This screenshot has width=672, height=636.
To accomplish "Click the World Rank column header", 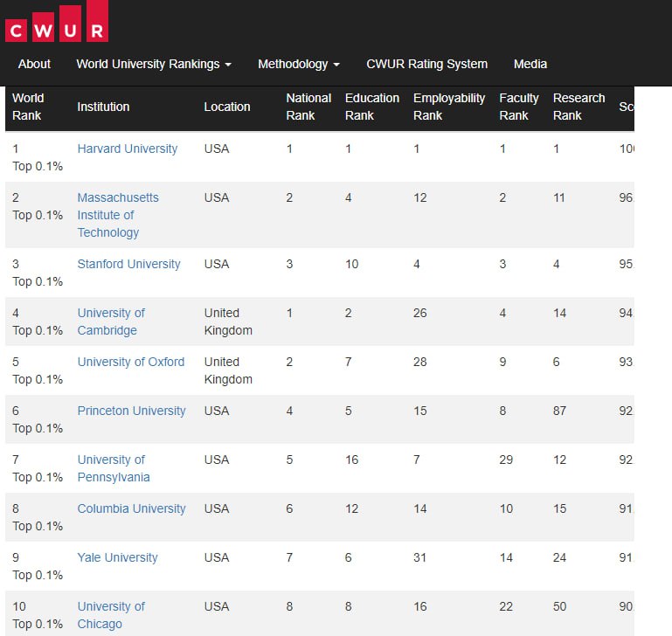I will point(28,107).
